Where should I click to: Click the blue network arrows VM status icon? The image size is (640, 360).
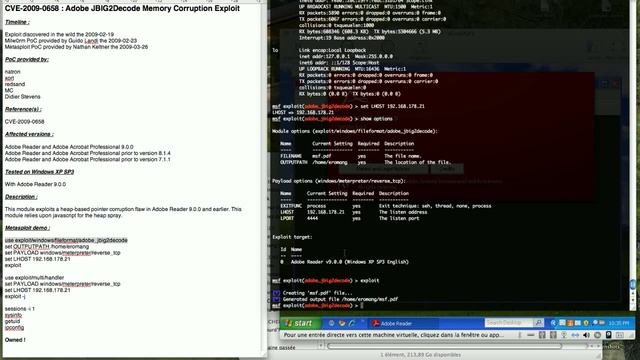pos(575,335)
